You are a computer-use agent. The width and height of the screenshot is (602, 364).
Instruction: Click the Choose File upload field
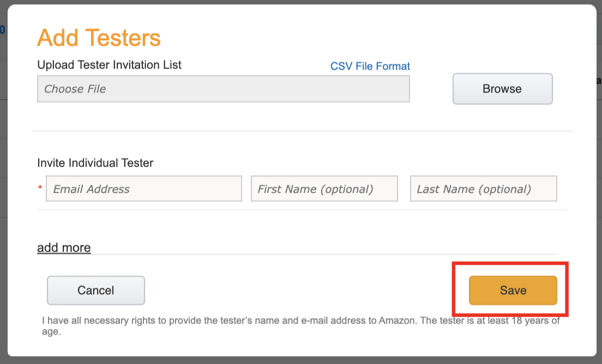[224, 89]
